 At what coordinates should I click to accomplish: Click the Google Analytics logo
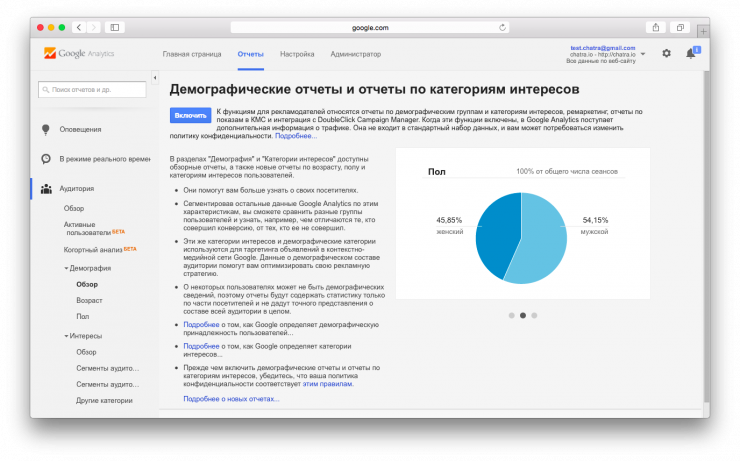click(79, 53)
